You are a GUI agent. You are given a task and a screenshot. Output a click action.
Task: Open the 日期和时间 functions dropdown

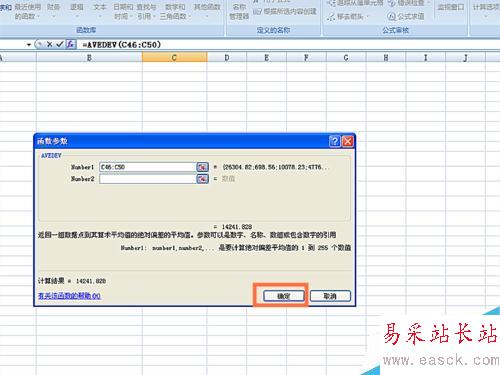(x=123, y=11)
